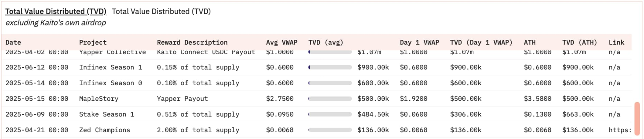Click the Link column header

pos(616,42)
